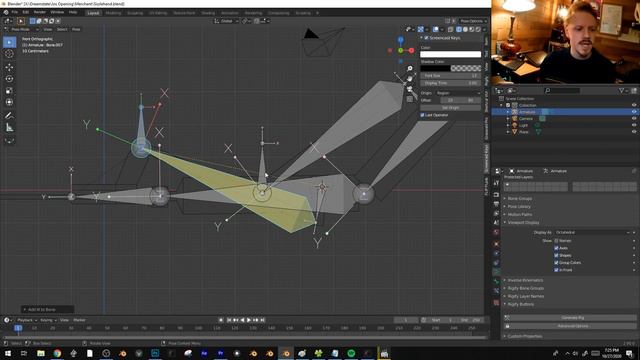Open the Pose menu in viewport header
Viewport: 640px width, 360px height.
pyautogui.click(x=76, y=29)
